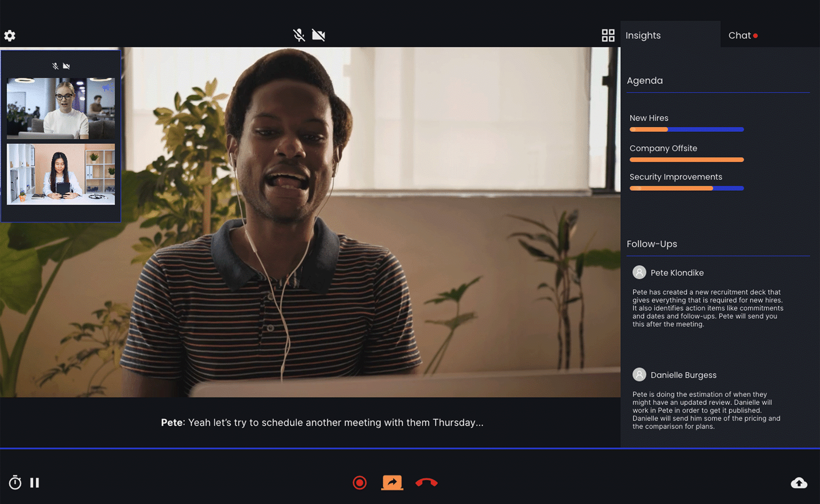Open the Insights tab
Screen dimensions: 820x504
pyautogui.click(x=643, y=35)
